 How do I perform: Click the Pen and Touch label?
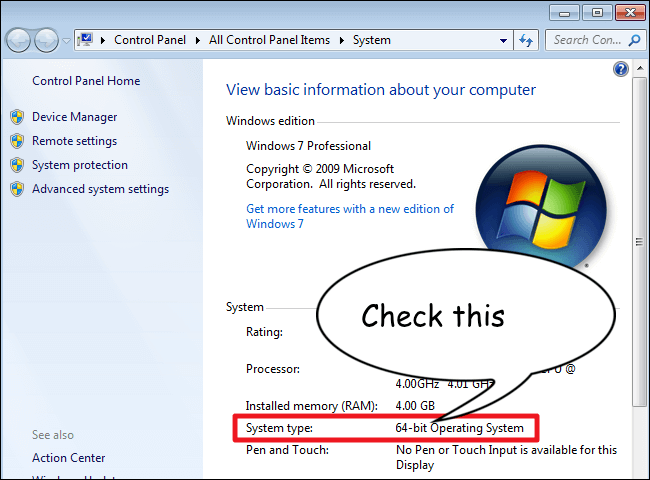click(x=287, y=450)
